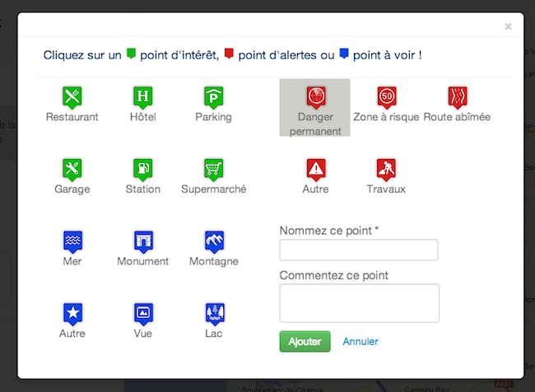Click the Ajouter button
This screenshot has height=392, width=535.
[x=305, y=341]
